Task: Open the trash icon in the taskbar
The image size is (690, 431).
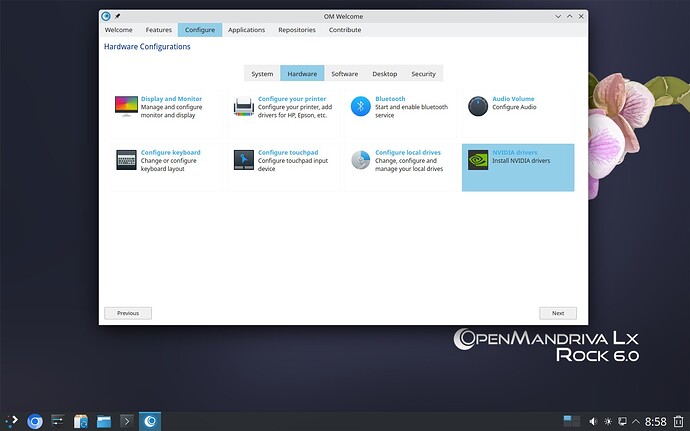Action: click(679, 421)
